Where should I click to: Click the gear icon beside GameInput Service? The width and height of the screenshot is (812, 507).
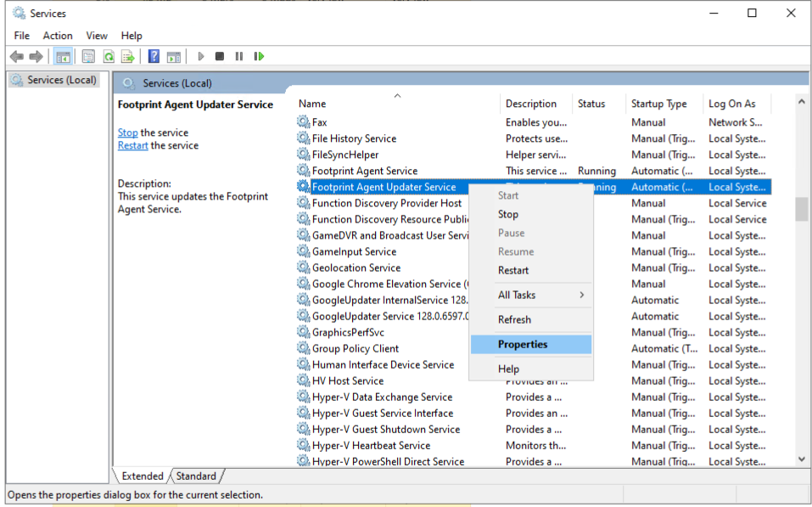[304, 251]
